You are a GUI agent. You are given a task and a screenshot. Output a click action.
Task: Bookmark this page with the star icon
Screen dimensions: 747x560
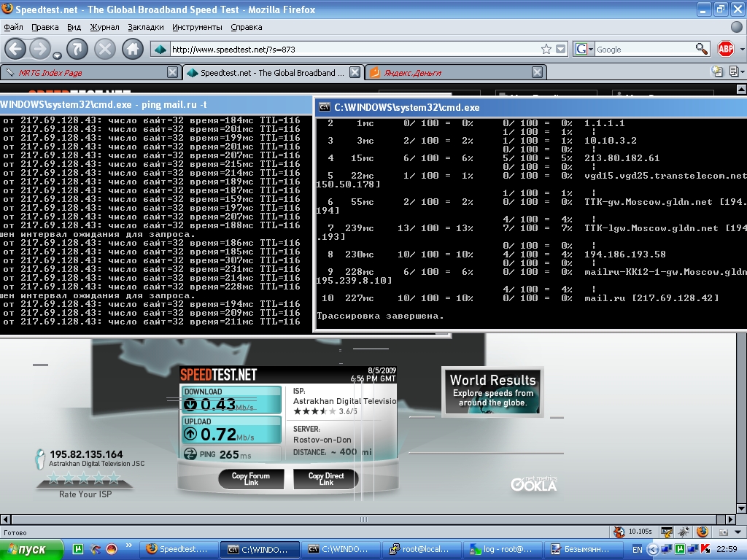[x=546, y=49]
